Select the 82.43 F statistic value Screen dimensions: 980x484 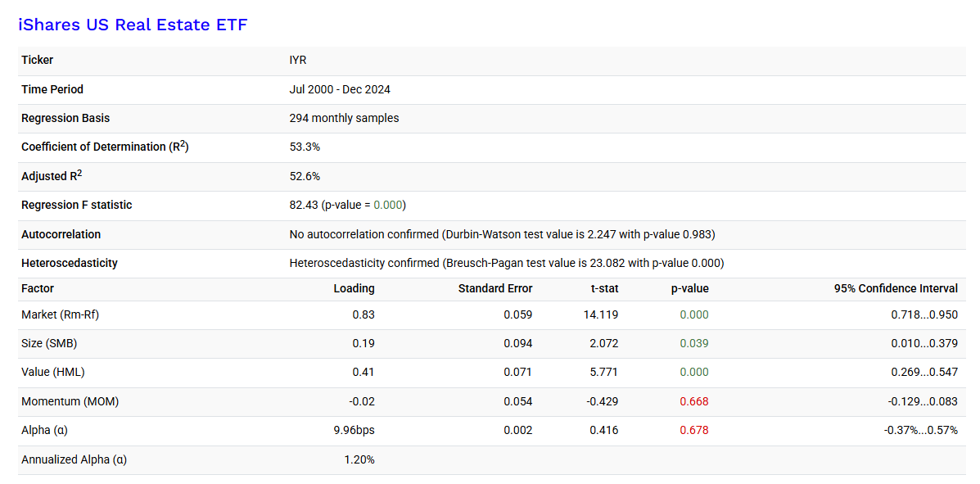302,205
